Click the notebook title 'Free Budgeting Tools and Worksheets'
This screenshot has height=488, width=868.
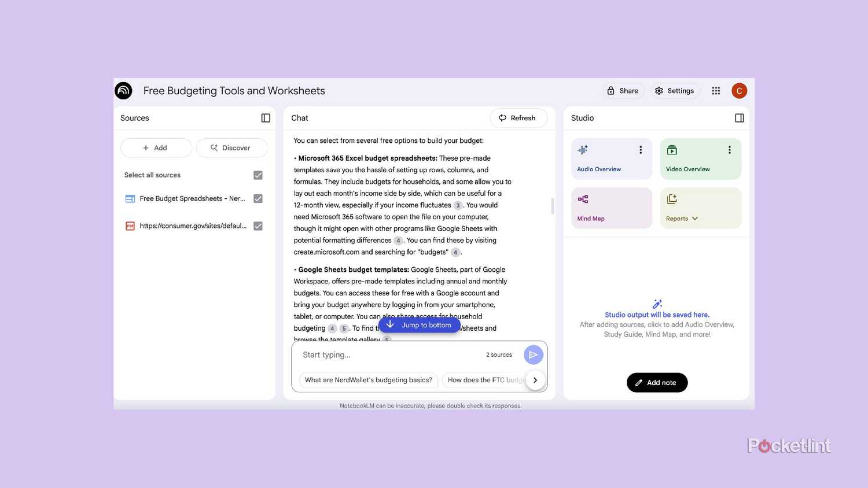coord(234,91)
